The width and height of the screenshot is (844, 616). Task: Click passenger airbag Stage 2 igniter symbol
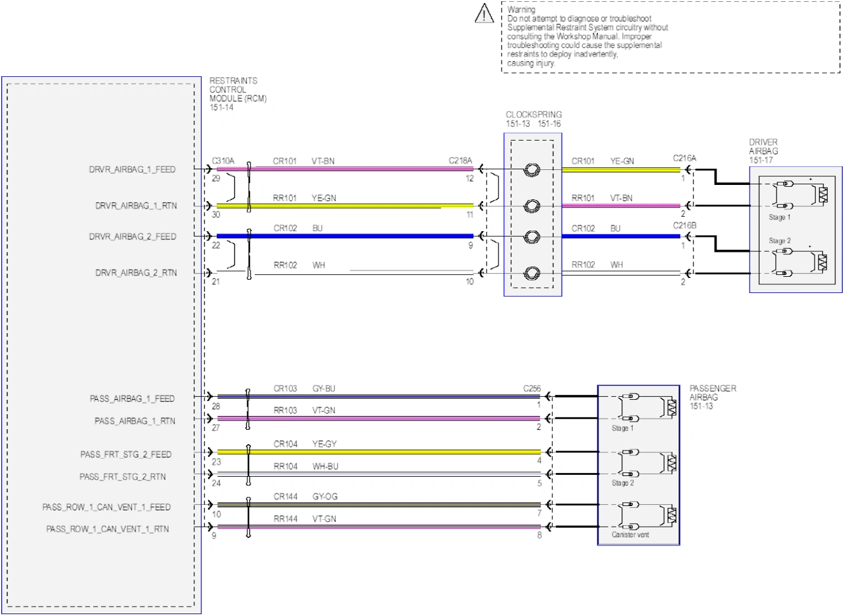tap(672, 463)
